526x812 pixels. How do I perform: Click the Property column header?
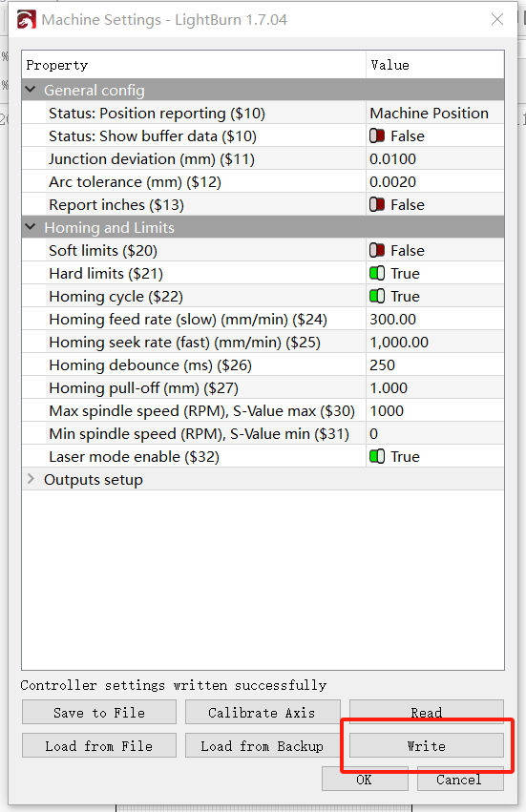pos(194,65)
